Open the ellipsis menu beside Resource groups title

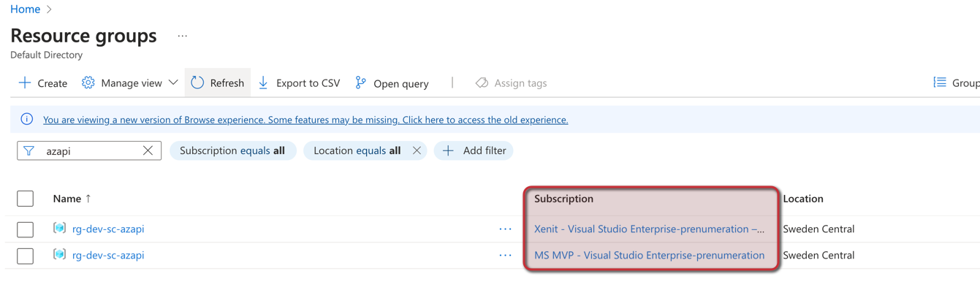183,36
